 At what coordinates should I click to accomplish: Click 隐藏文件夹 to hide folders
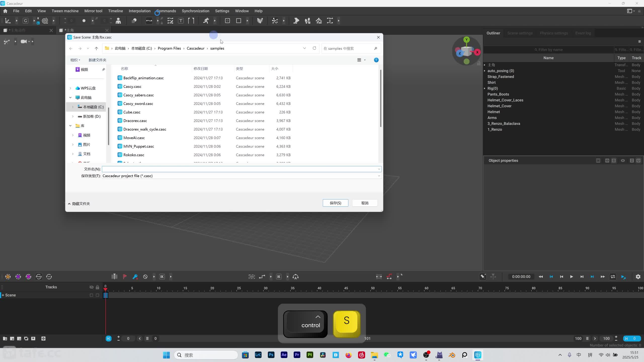pyautogui.click(x=79, y=204)
